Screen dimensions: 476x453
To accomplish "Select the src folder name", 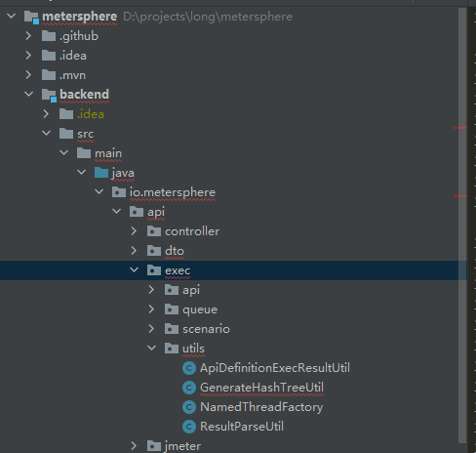I will 86,134.
